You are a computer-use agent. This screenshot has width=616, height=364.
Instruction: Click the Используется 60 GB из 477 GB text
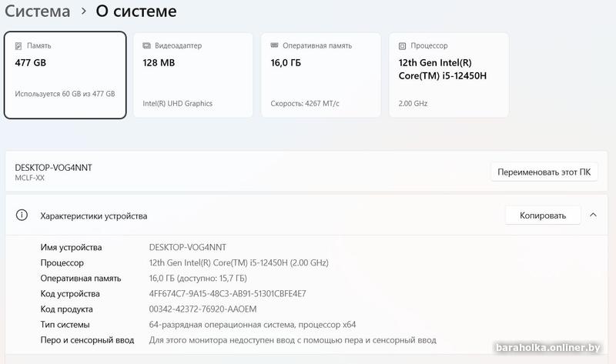(65, 94)
